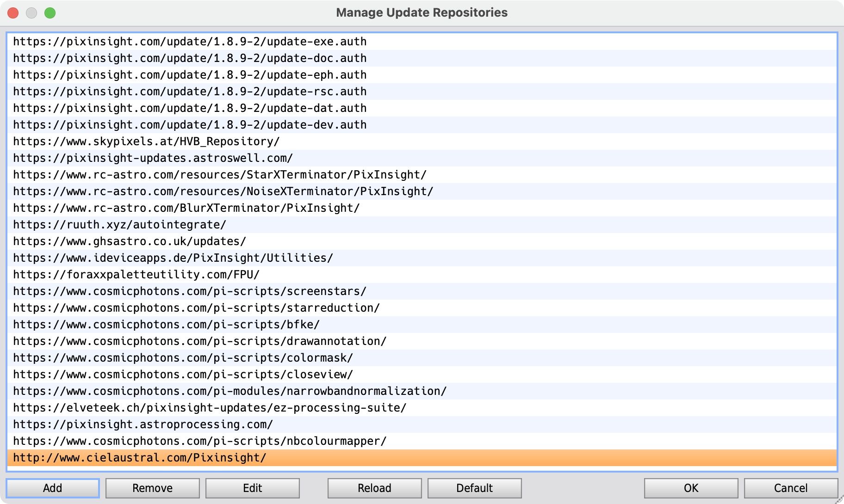Select the astroswell.com repository row
This screenshot has height=504, width=844.
click(x=422, y=158)
